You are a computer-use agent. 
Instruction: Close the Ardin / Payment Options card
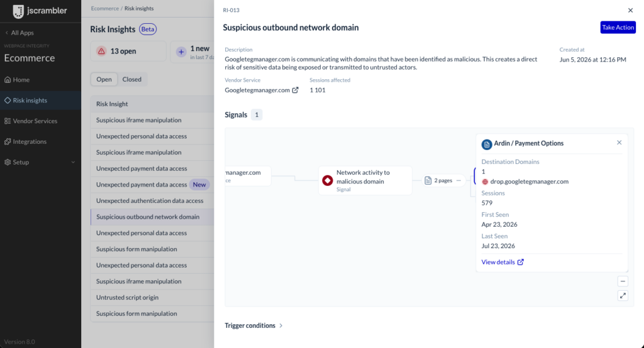point(619,143)
